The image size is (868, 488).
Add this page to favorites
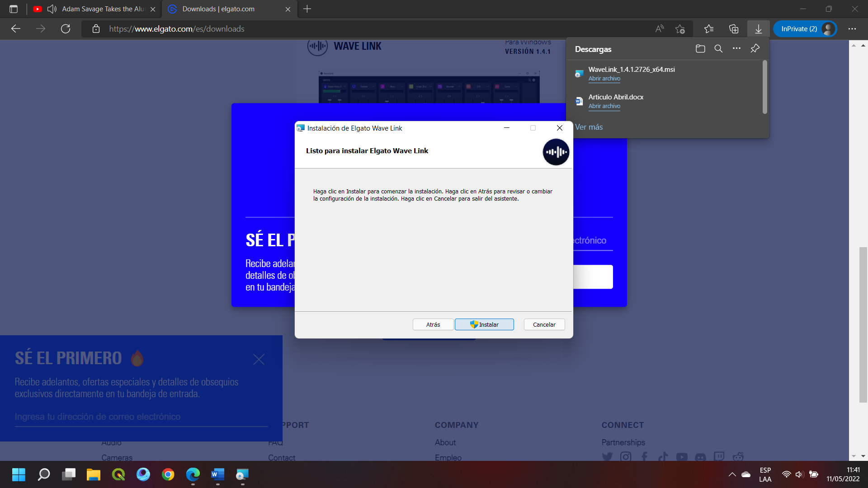coord(680,29)
